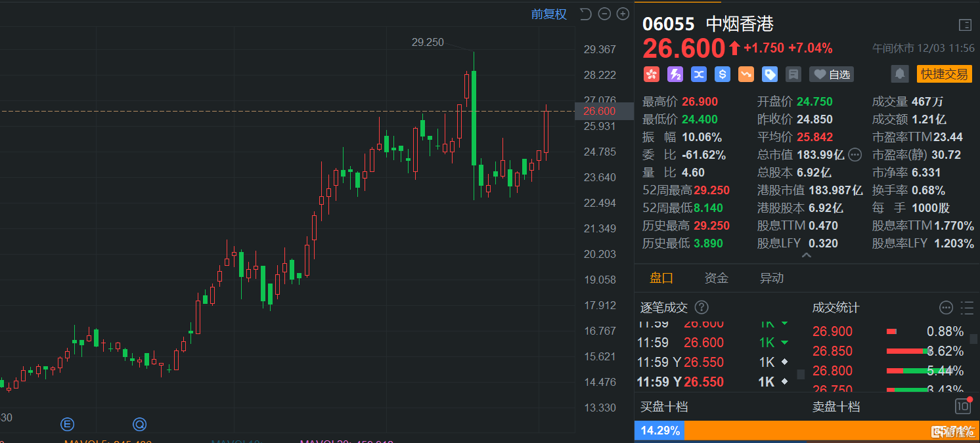Click the orange sell ratio bar
The height and width of the screenshot is (443, 980).
[832, 431]
